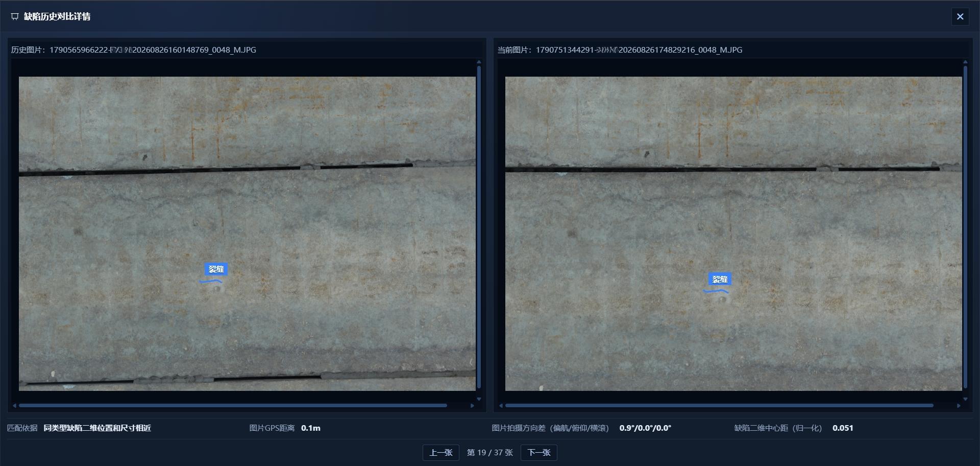Click the current panel horizontal scrollbar
The width and height of the screenshot is (980, 466).
click(x=719, y=406)
